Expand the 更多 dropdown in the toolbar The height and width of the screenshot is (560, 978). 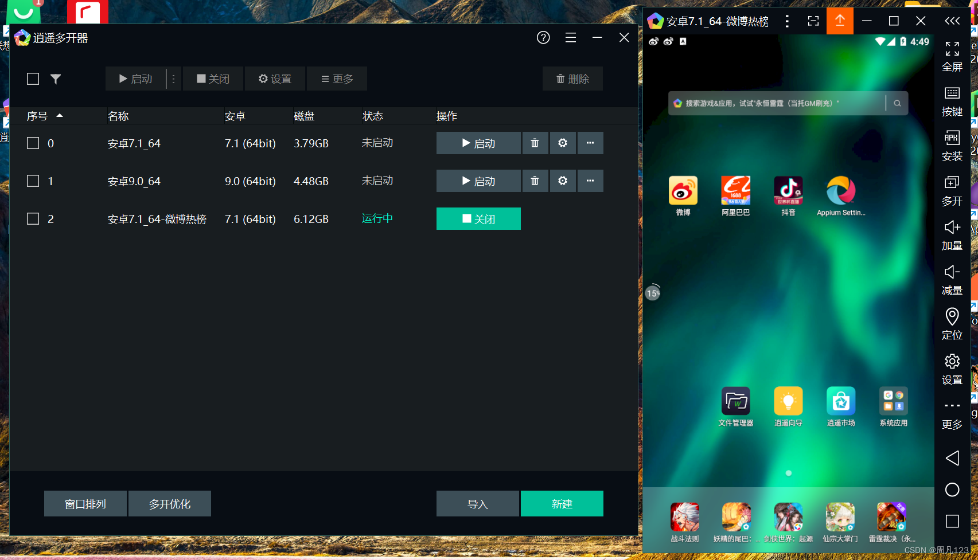tap(337, 79)
